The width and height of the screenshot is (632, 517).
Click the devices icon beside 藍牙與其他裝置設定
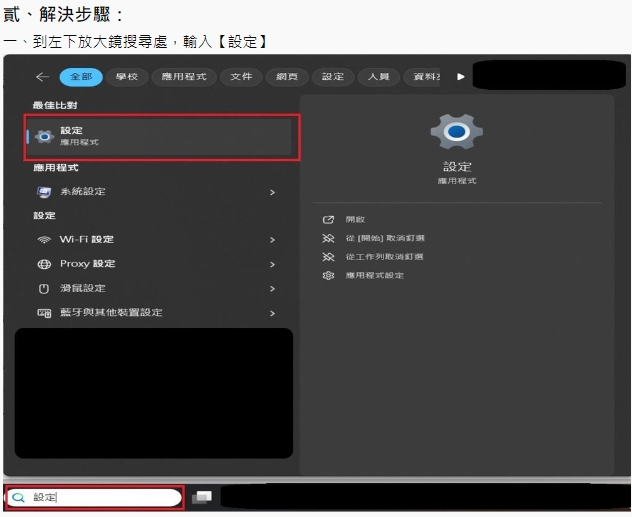point(43,313)
